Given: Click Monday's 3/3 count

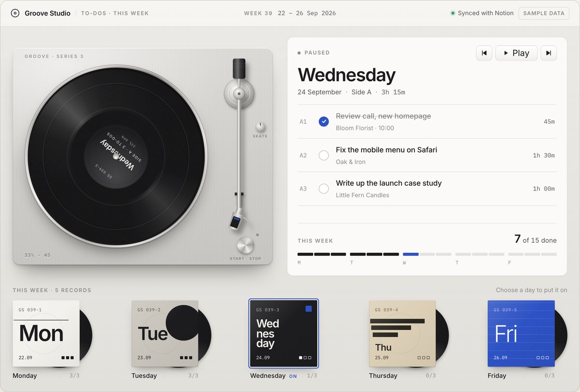Looking at the screenshot, I should point(74,376).
